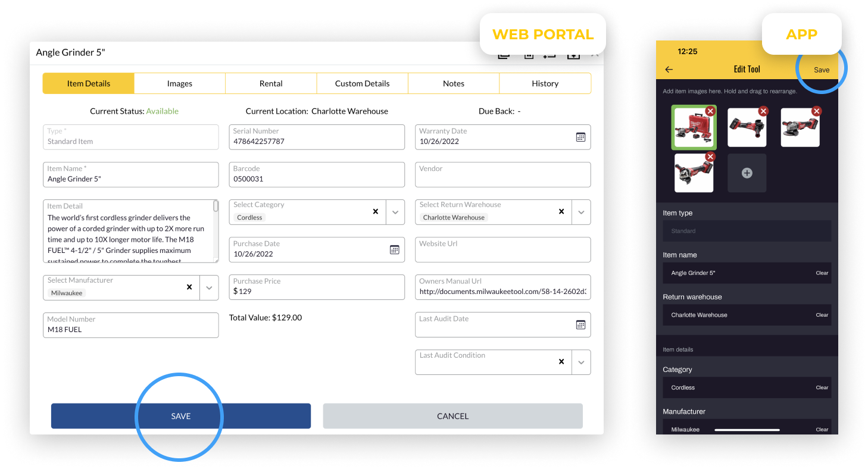Click the blue SAVE button
This screenshot has width=868, height=469.
[181, 416]
